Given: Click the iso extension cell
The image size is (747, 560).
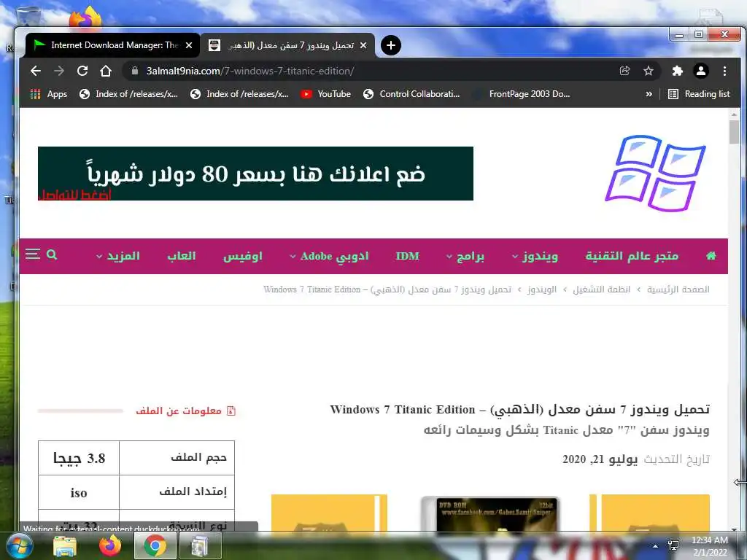Looking at the screenshot, I should tap(79, 492).
